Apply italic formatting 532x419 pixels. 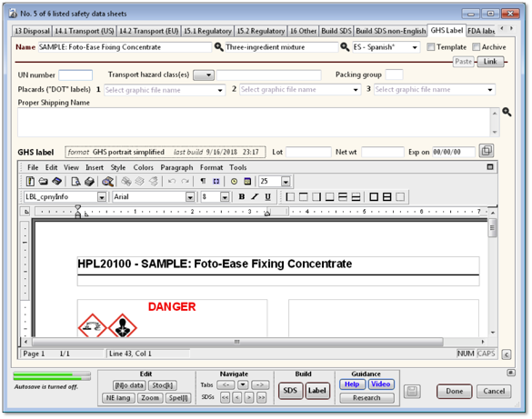[255, 196]
